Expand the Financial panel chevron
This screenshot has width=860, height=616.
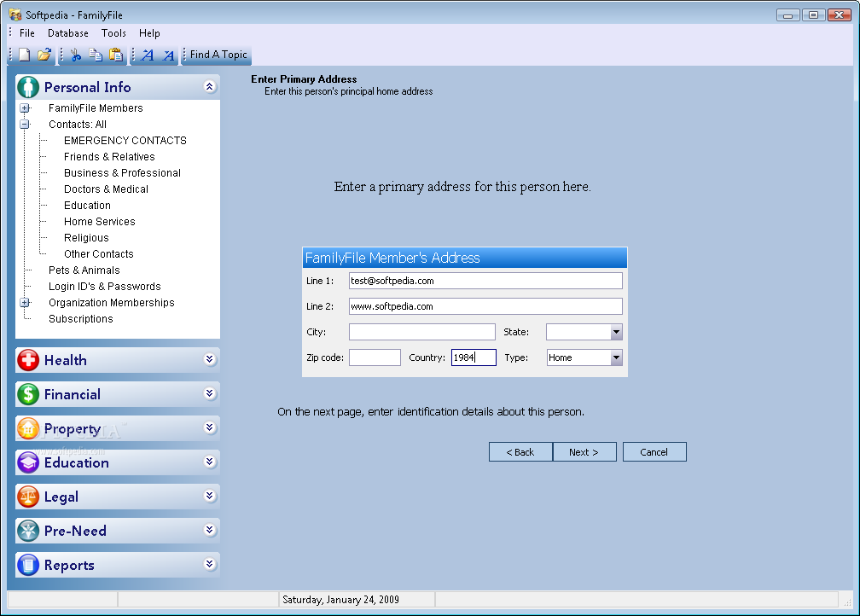[x=210, y=393]
